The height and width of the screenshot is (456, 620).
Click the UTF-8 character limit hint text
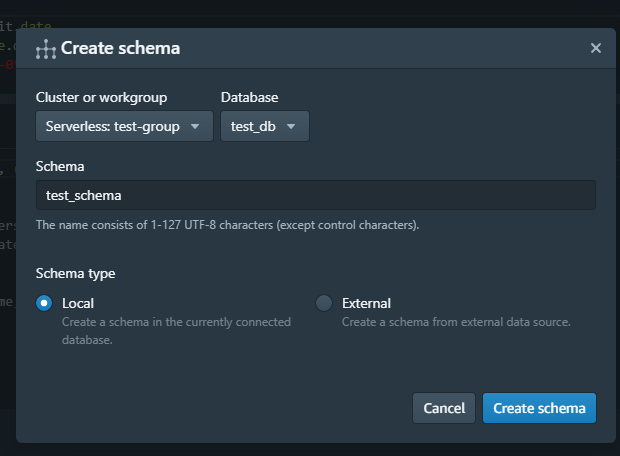coord(227,225)
